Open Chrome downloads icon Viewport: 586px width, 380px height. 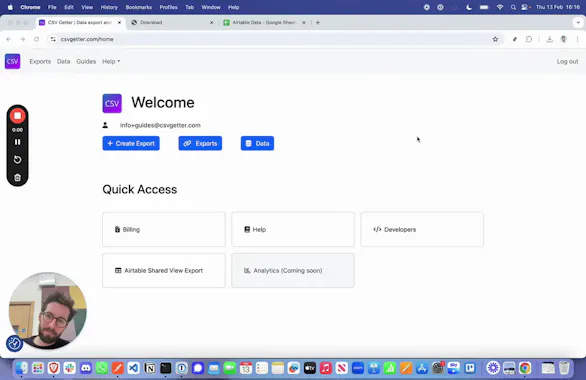click(x=549, y=39)
